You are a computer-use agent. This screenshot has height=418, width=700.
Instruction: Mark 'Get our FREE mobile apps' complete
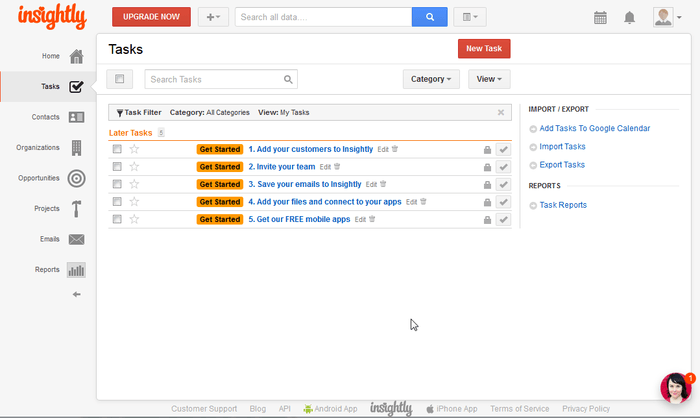point(503,220)
